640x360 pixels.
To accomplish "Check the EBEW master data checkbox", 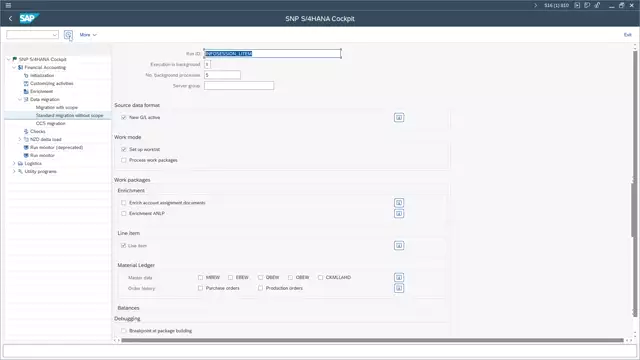I will [231, 278].
